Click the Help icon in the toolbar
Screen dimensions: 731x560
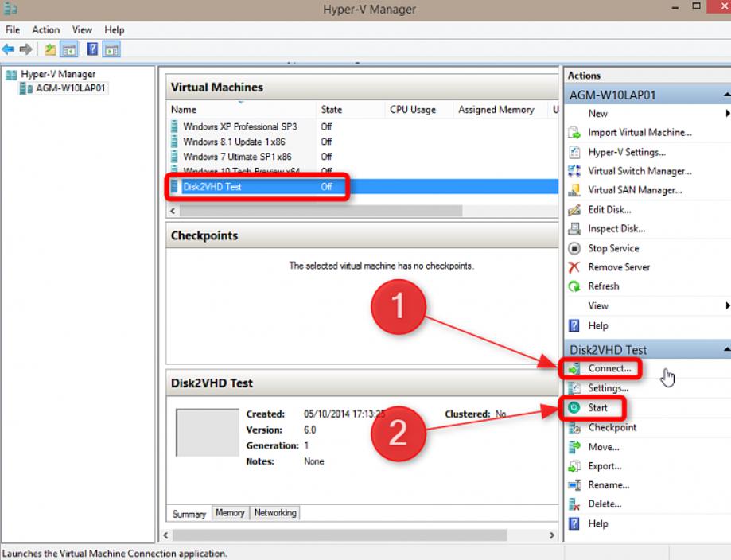coord(92,49)
